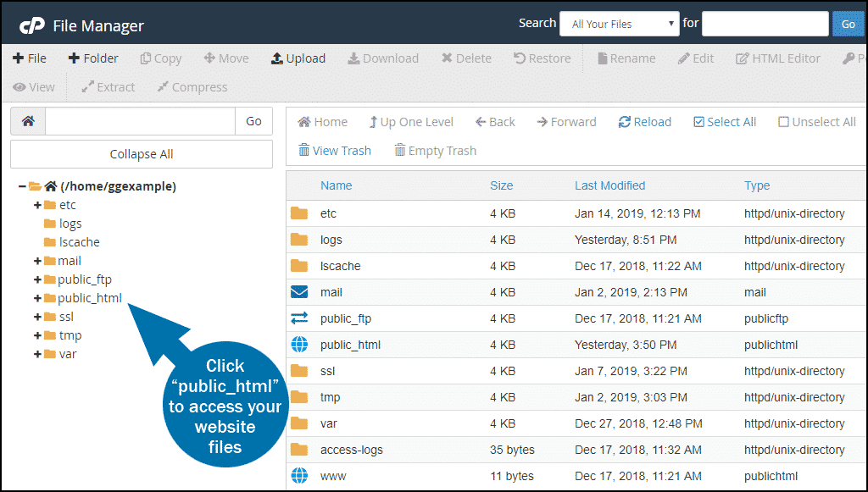This screenshot has width=868, height=492.
Task: Expand the ssl folder in the tree
Action: point(38,316)
